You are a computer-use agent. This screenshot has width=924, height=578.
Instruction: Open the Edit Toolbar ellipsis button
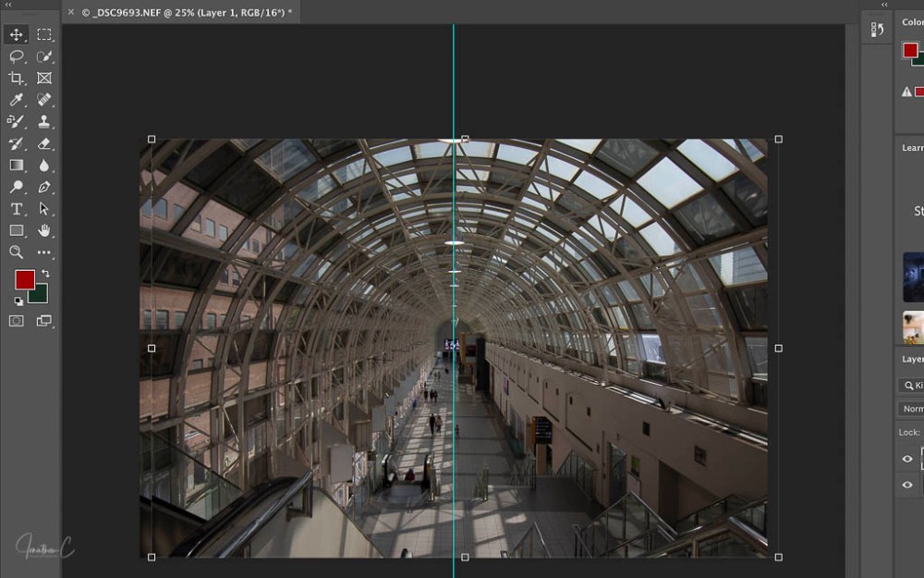(43, 252)
